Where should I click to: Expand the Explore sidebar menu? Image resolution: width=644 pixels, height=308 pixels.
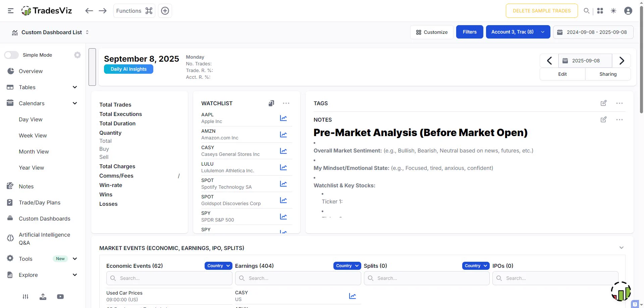tap(42, 275)
